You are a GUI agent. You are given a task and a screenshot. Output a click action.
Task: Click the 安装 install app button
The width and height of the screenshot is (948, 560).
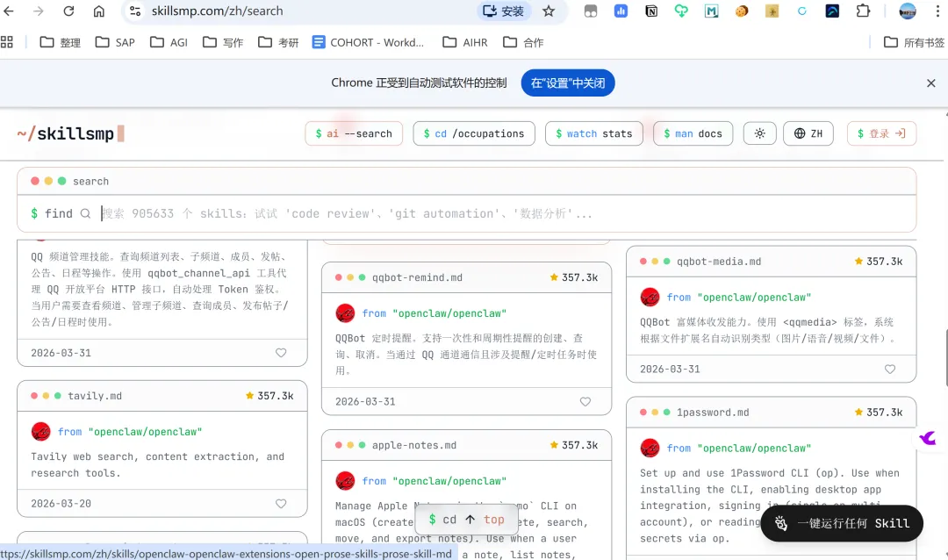(x=504, y=11)
